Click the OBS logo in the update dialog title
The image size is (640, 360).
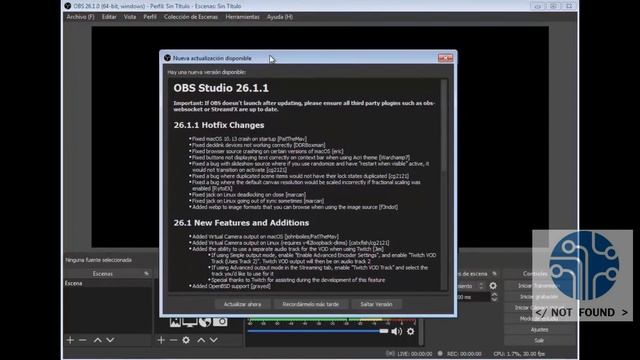167,58
